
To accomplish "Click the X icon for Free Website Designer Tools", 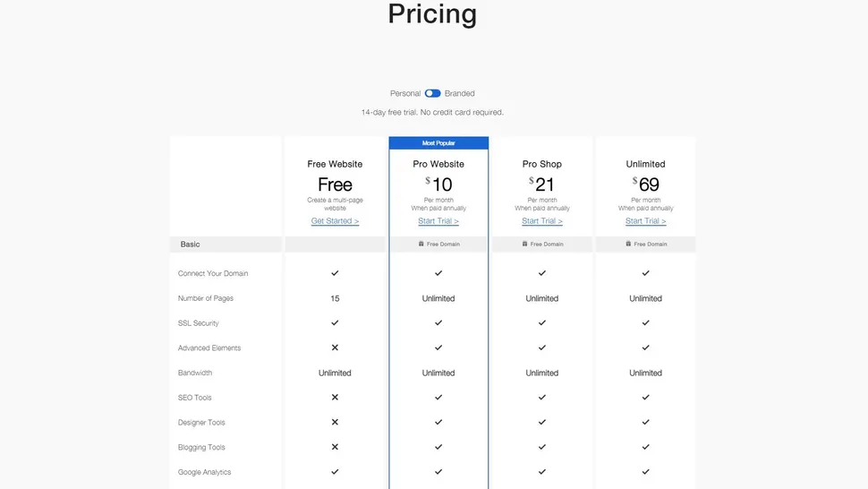I will pos(335,422).
